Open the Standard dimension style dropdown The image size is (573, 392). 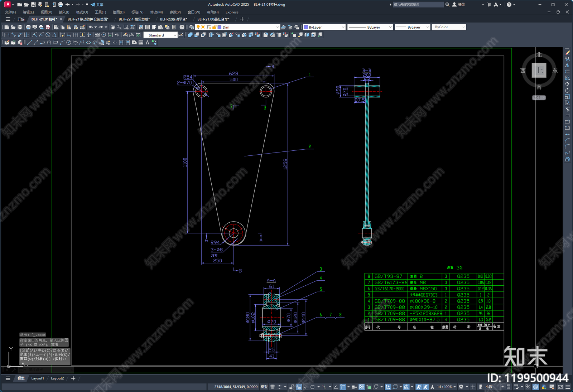[x=175, y=35]
